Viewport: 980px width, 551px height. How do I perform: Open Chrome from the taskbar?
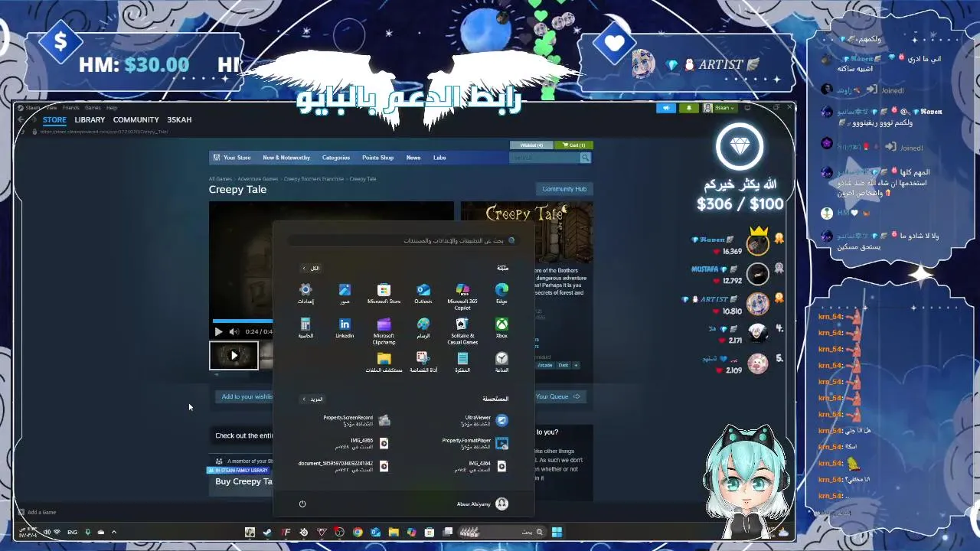[x=358, y=532]
